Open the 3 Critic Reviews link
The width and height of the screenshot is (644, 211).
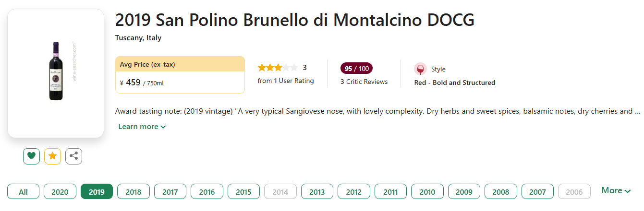[364, 82]
